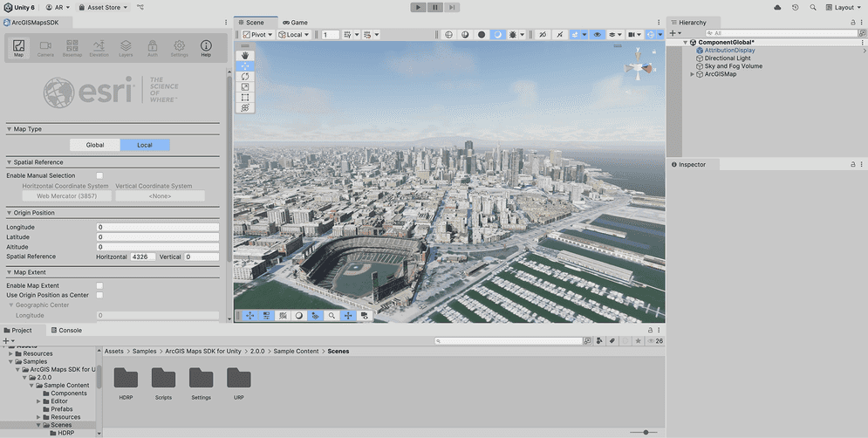This screenshot has height=438, width=868.
Task: Open the Pivot dropdown
Action: click(258, 34)
